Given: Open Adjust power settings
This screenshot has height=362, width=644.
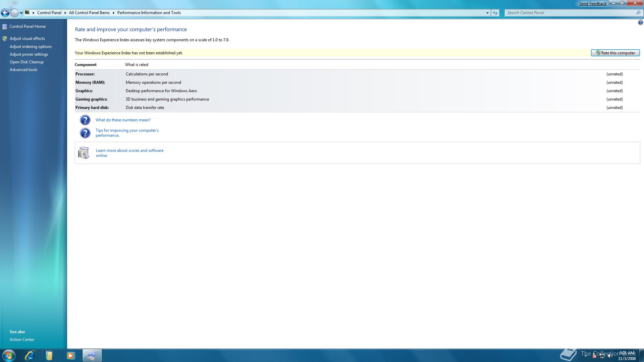Looking at the screenshot, I should point(29,54).
